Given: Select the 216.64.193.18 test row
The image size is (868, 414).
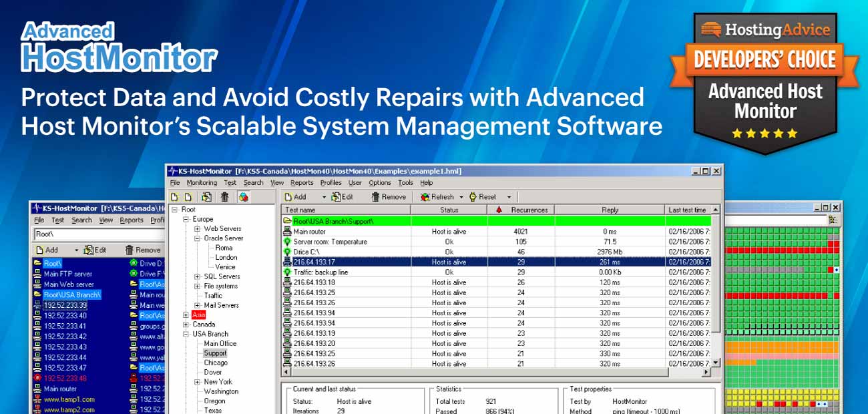Looking at the screenshot, I should [495, 282].
